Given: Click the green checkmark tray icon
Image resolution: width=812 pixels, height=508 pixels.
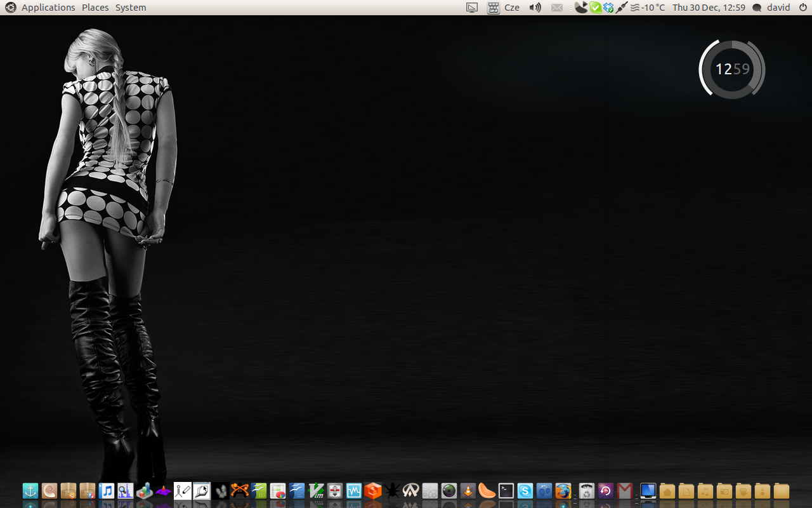Looking at the screenshot, I should (x=595, y=8).
